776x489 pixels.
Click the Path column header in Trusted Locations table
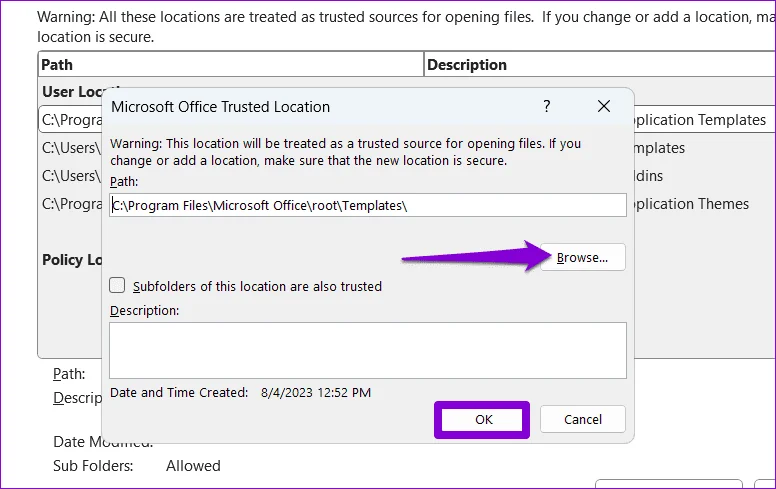pyautogui.click(x=231, y=64)
